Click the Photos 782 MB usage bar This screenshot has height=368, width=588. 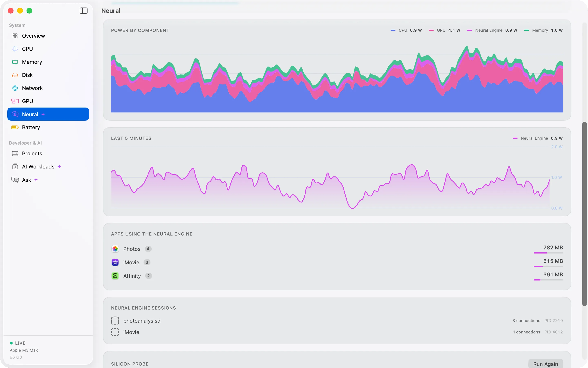point(548,253)
